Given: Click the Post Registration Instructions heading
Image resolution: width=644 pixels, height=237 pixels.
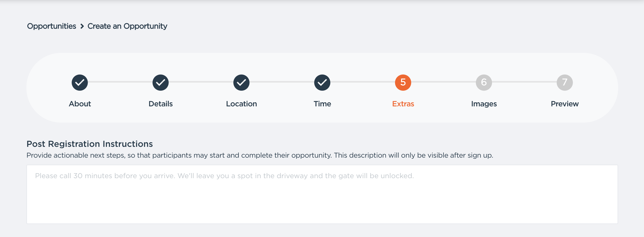Looking at the screenshot, I should (x=90, y=144).
